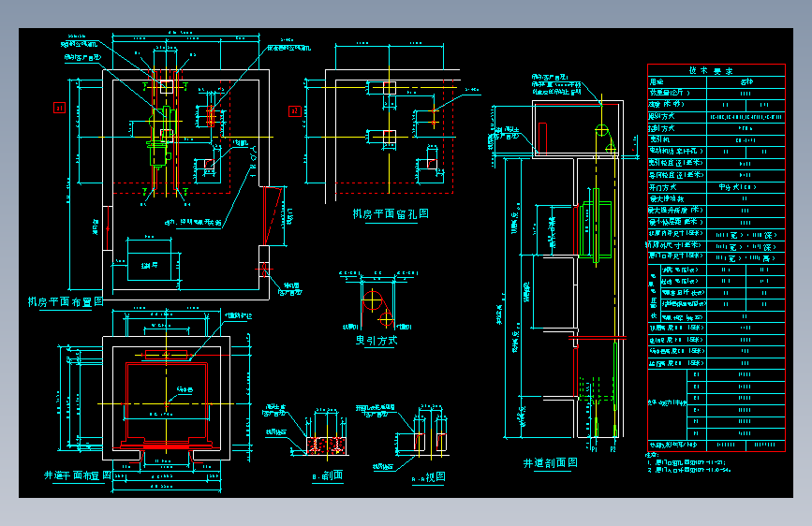Viewport: 812px width, 526px height.
Task: Select the 用途 row label in table
Action: click(x=657, y=81)
